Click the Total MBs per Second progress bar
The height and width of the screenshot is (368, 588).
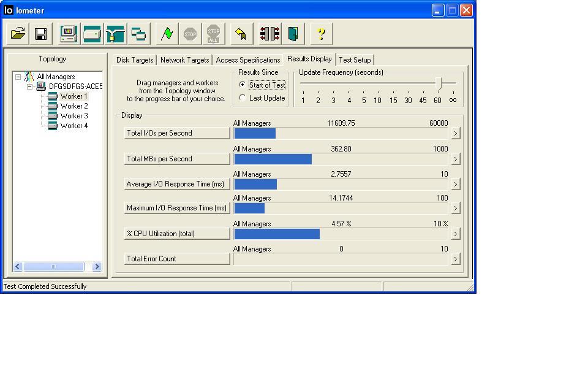[341, 159]
